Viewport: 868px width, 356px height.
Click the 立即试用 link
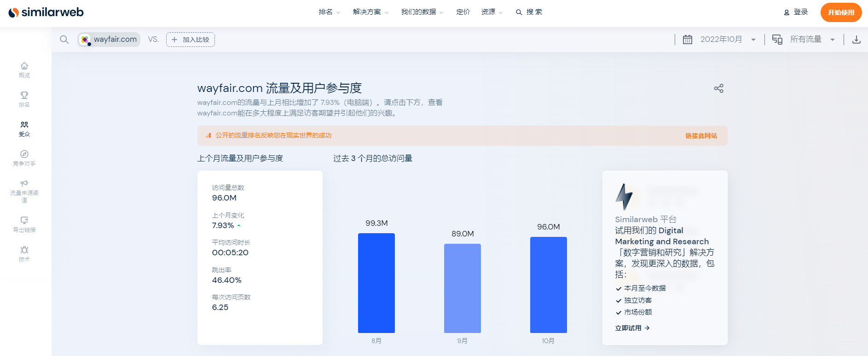(632, 328)
